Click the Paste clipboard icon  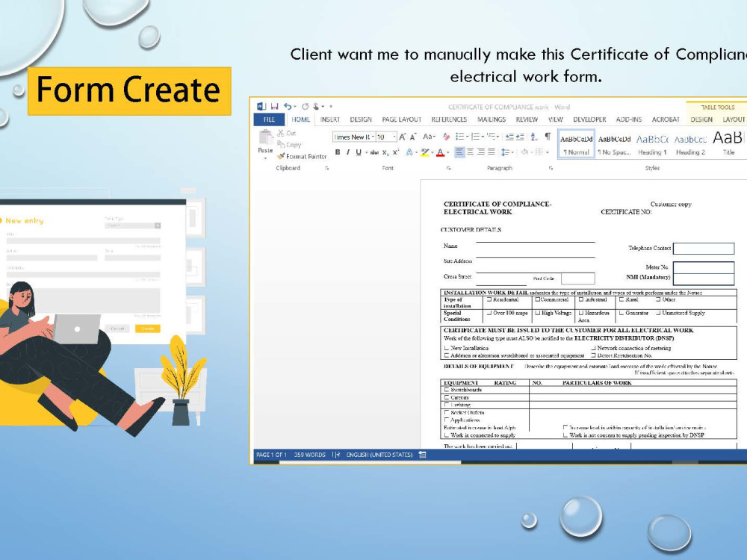coord(265,137)
